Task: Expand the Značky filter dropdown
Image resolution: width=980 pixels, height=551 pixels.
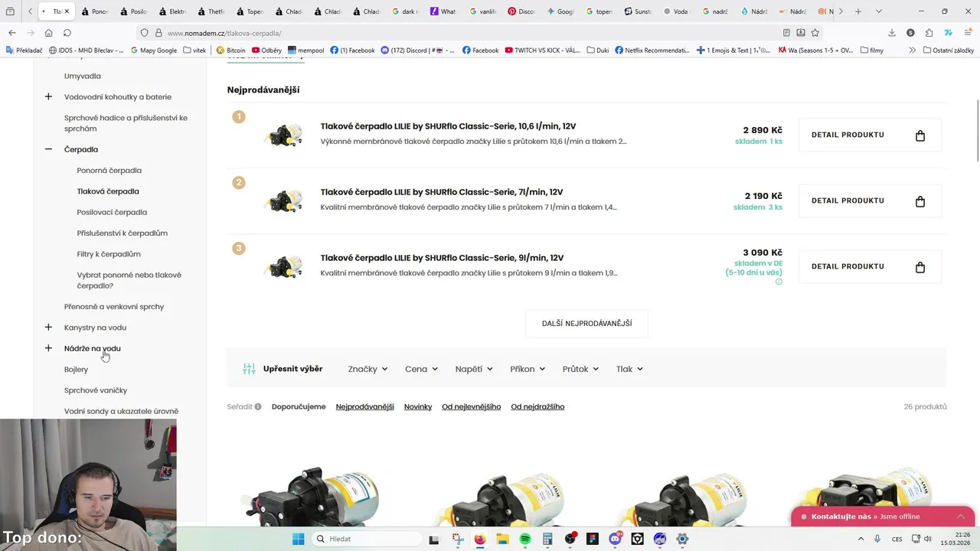Action: [367, 369]
